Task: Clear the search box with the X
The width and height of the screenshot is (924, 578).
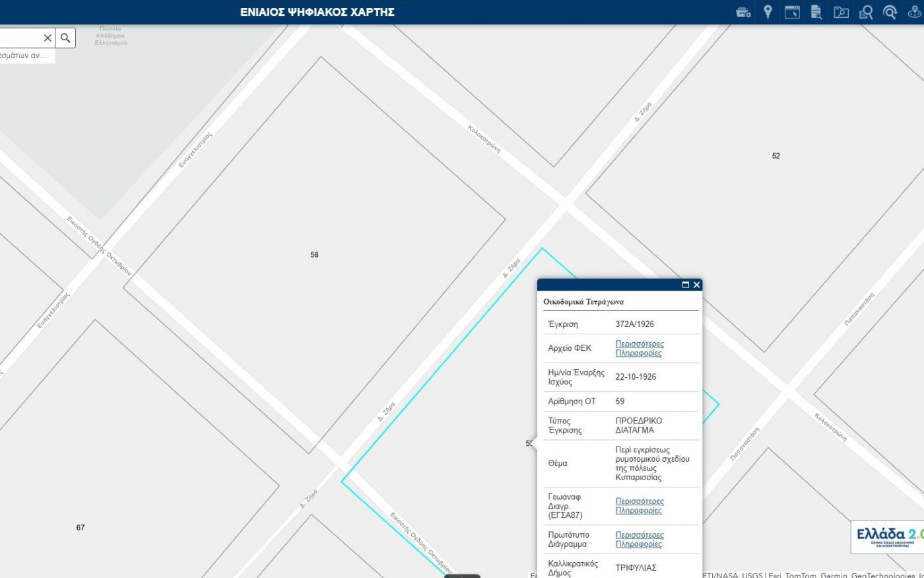Action: click(48, 38)
